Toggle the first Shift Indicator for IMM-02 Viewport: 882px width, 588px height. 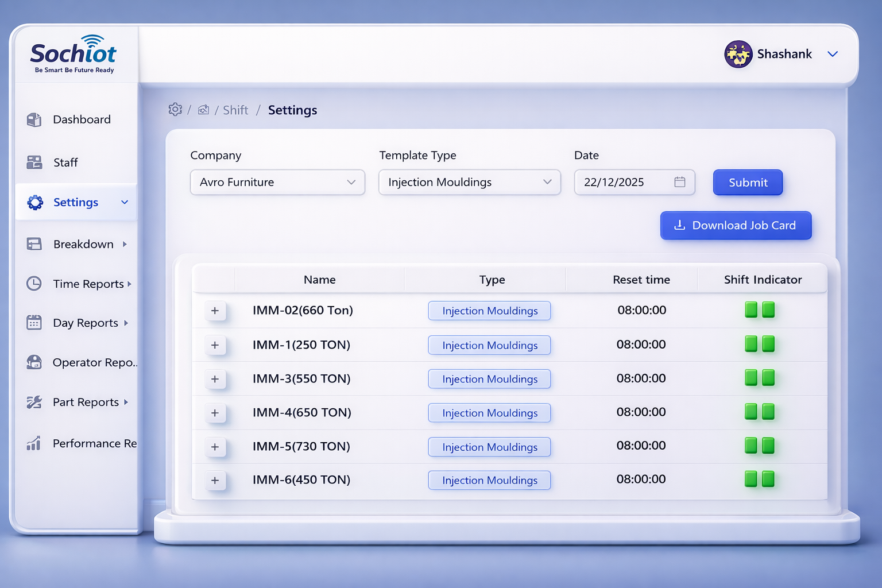751,310
